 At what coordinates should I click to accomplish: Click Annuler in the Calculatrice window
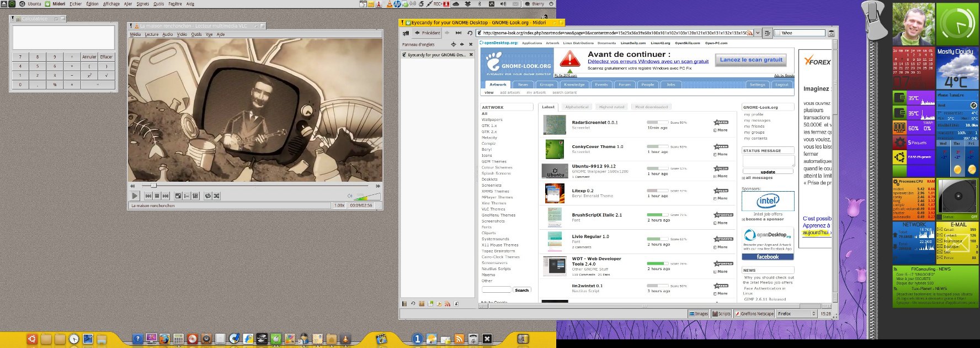(89, 56)
